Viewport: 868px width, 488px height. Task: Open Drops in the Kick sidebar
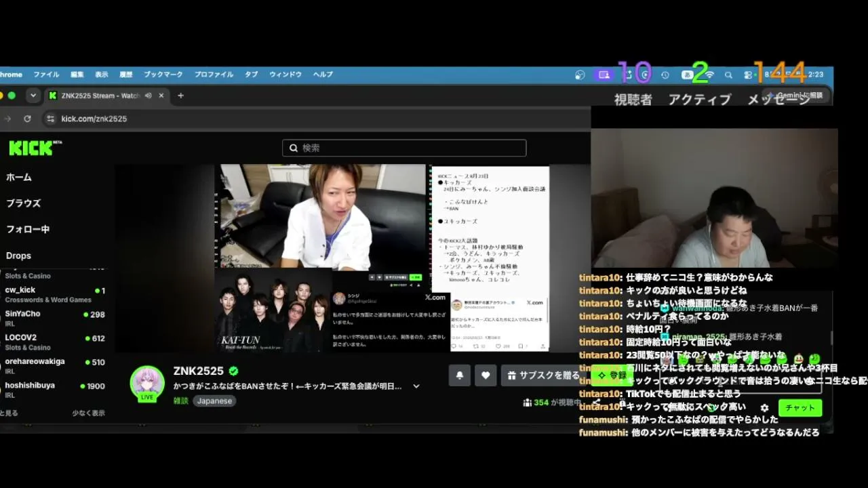18,256
